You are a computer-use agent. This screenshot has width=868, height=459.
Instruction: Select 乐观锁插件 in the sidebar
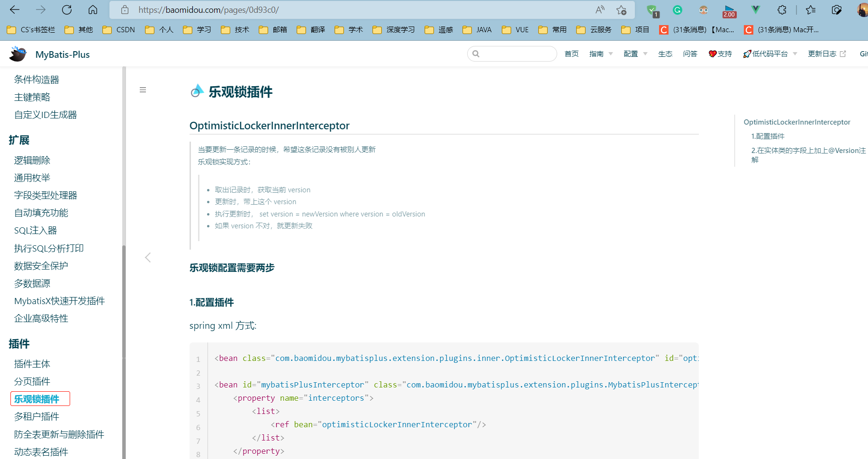click(37, 399)
